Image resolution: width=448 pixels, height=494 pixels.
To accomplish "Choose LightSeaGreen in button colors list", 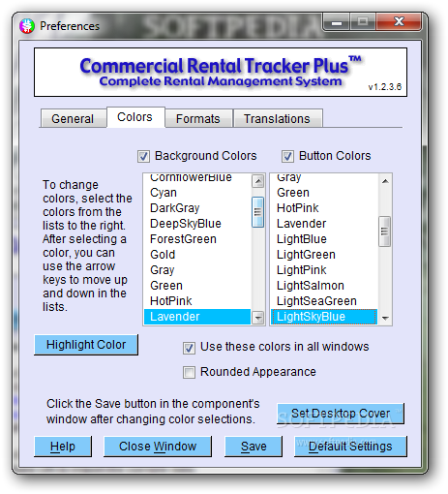I will (324, 301).
